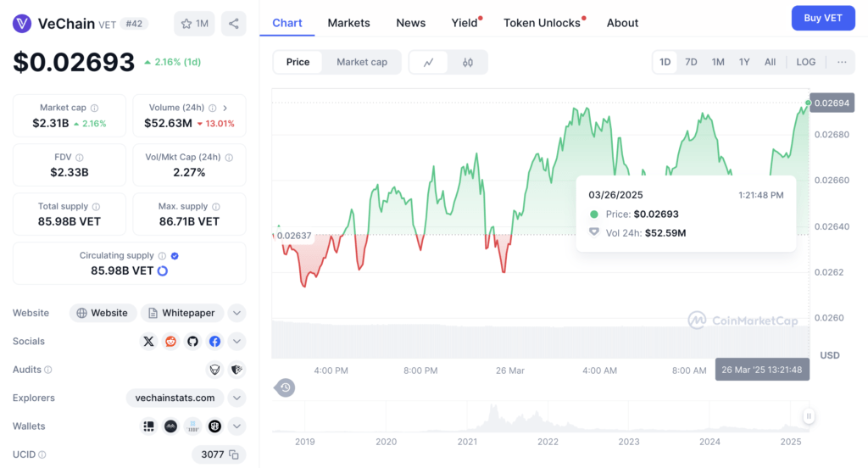Image resolution: width=868 pixels, height=468 pixels.
Task: Click the Buy VET button
Action: [822, 18]
